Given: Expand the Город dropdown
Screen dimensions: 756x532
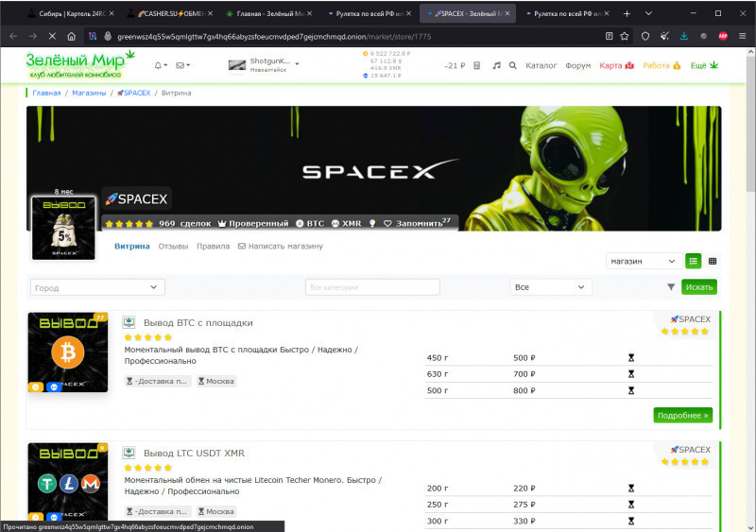Looking at the screenshot, I should coord(97,287).
